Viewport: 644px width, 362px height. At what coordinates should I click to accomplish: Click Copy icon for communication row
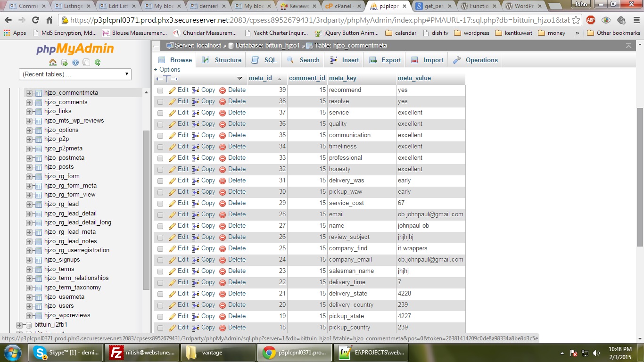[196, 135]
